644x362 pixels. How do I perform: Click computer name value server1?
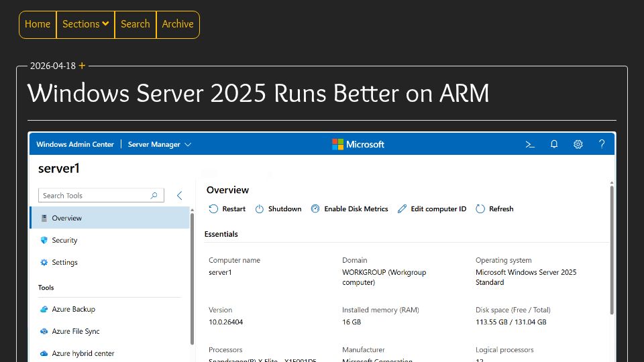coord(220,272)
